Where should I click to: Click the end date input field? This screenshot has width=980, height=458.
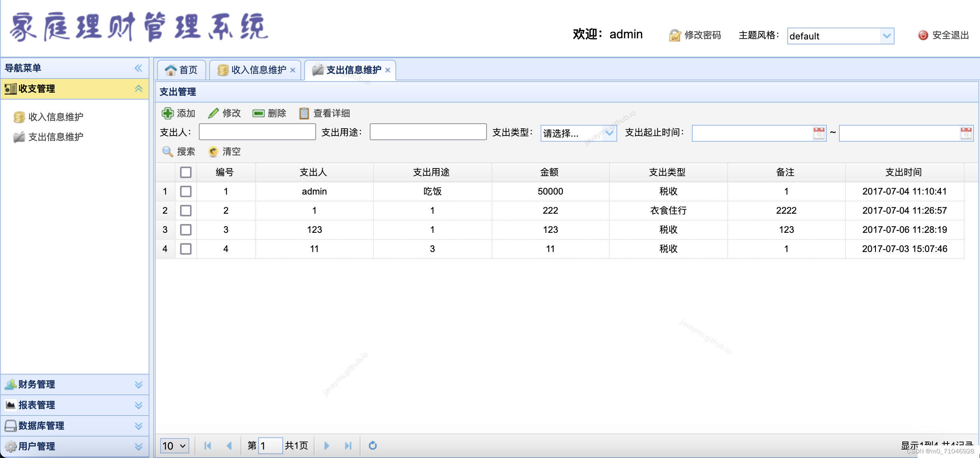899,133
